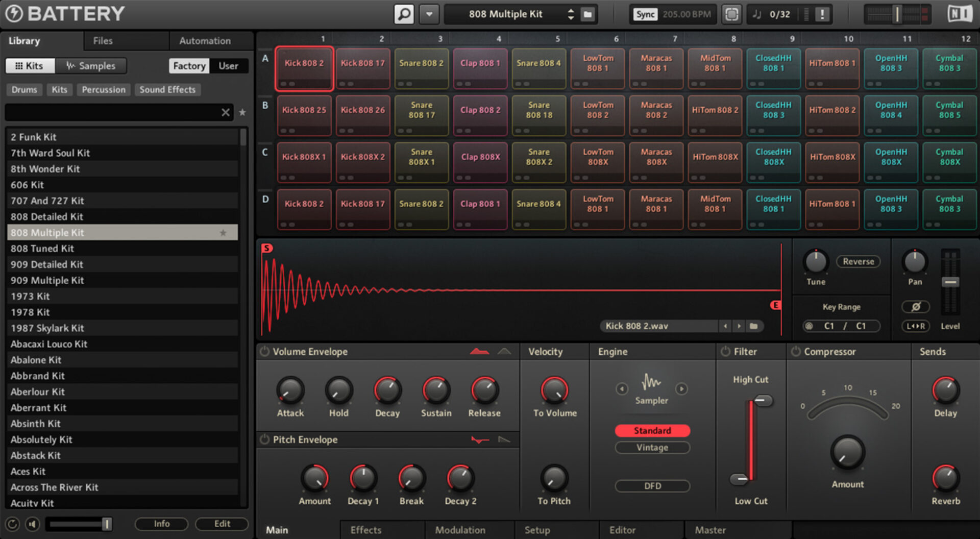Click the sample auto-preview speaker icon

[33, 524]
